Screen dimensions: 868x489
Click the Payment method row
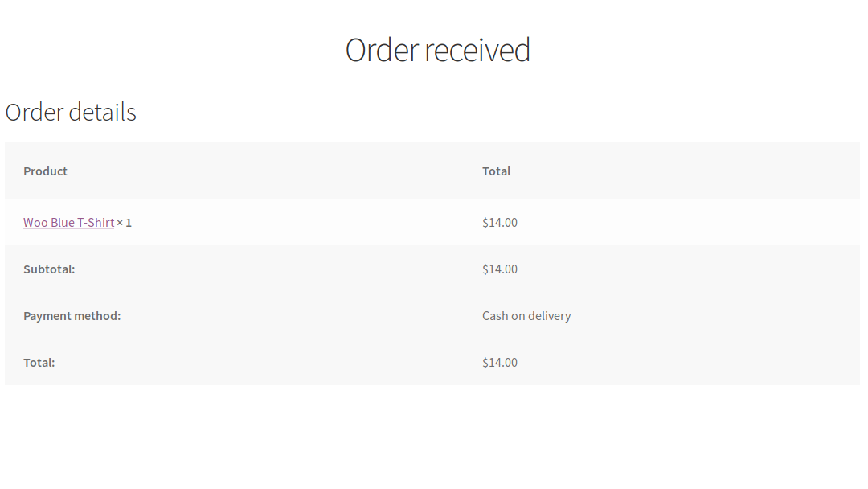321,315
